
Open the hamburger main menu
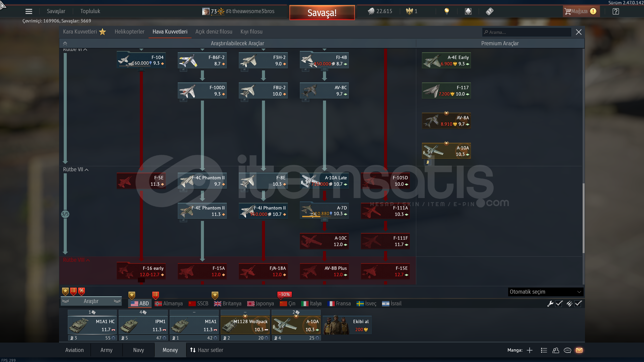(29, 11)
